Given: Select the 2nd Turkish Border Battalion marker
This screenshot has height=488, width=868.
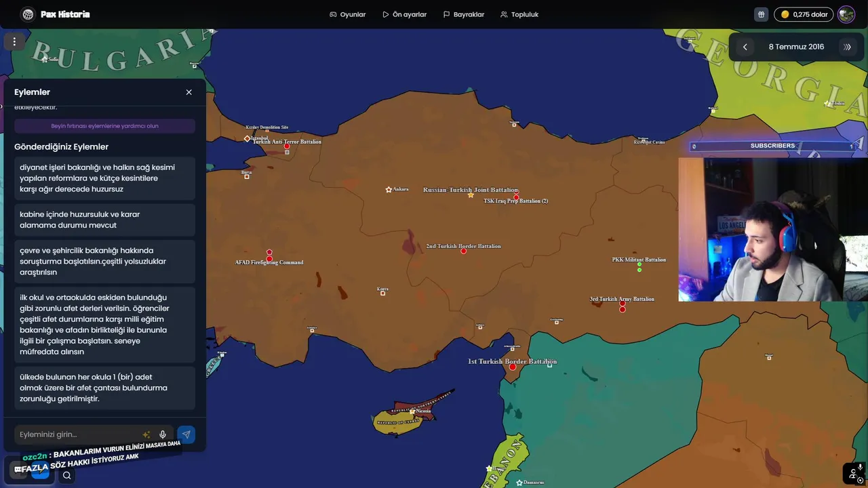Looking at the screenshot, I should click(464, 251).
